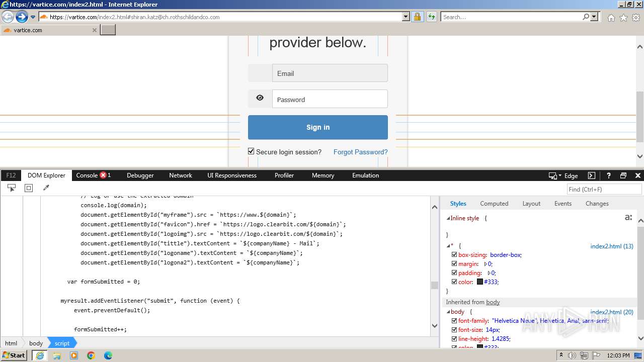Disable the line-height property checkbox
Image resolution: width=644 pixels, height=362 pixels.
tap(454, 339)
